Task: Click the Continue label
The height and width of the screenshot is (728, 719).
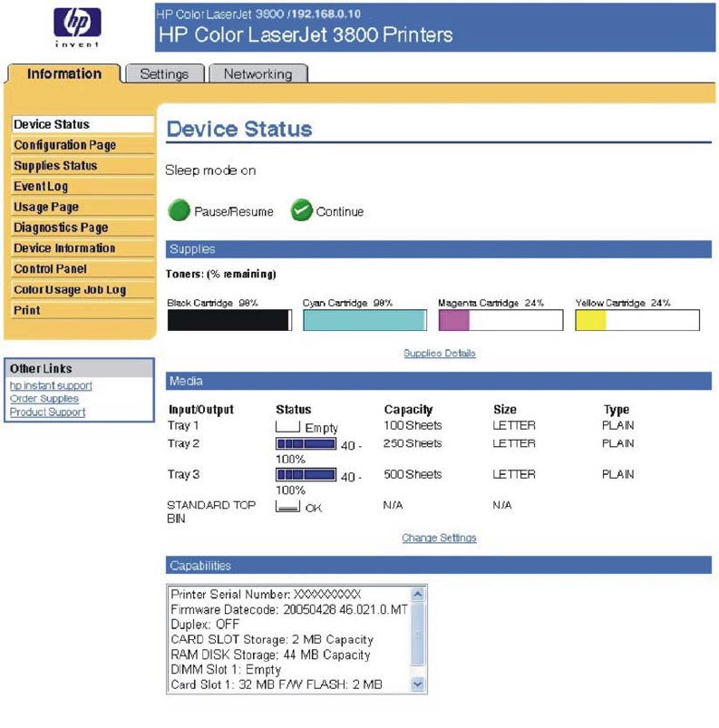Action: (340, 212)
